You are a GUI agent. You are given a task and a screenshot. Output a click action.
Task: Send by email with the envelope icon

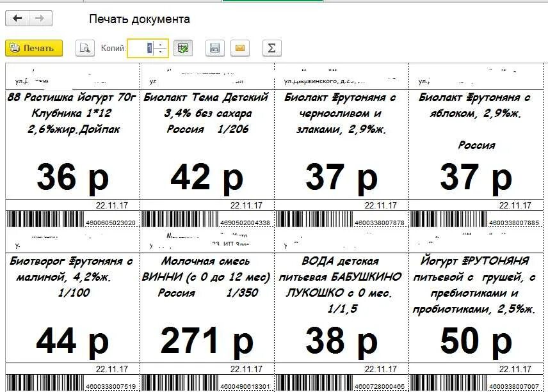pyautogui.click(x=240, y=48)
